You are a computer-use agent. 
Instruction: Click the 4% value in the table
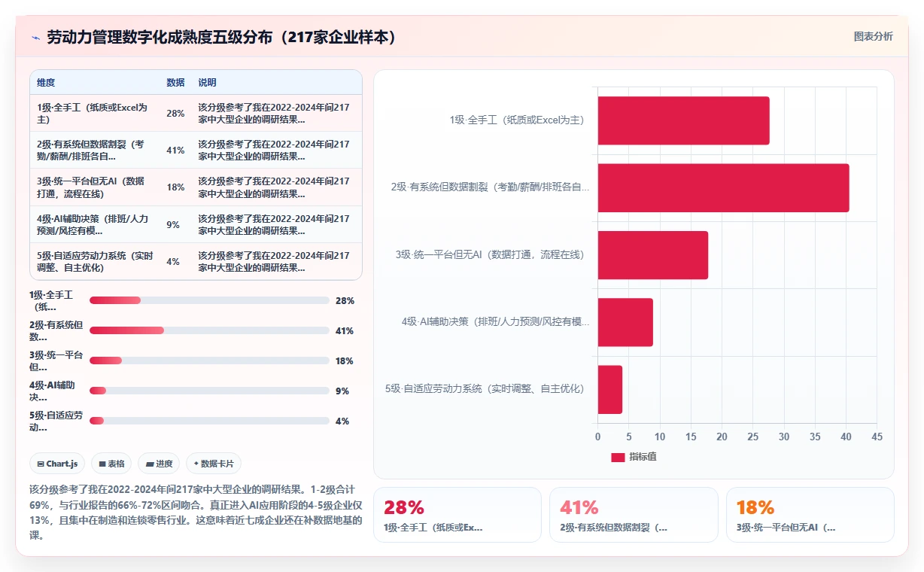click(173, 261)
